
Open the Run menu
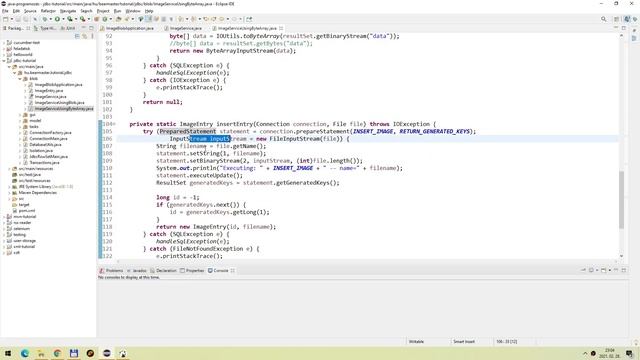click(118, 11)
